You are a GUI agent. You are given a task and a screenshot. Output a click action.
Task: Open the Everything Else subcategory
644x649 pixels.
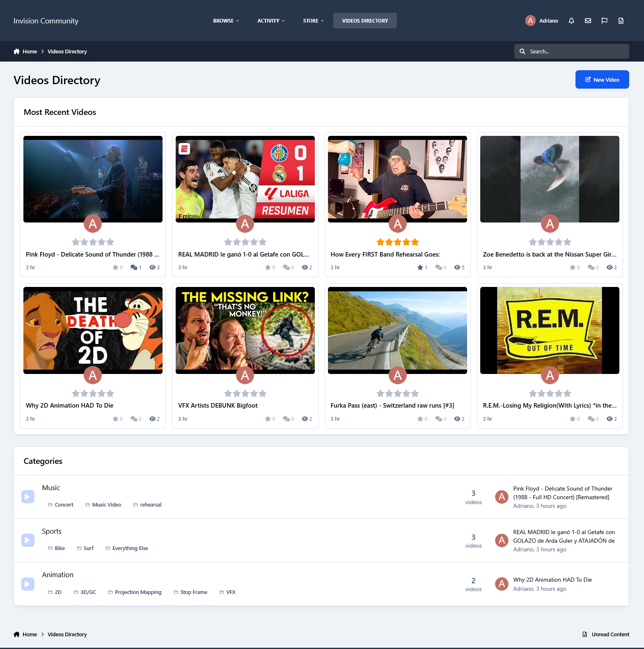pyautogui.click(x=127, y=548)
